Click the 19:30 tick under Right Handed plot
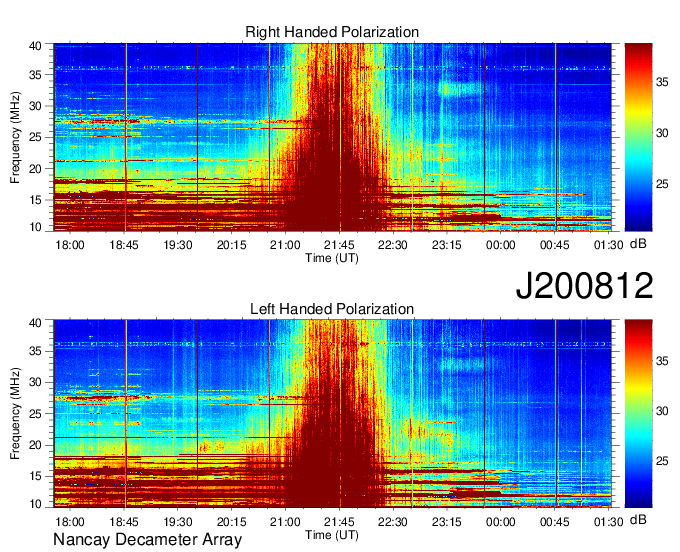The image size is (680, 552). click(178, 245)
